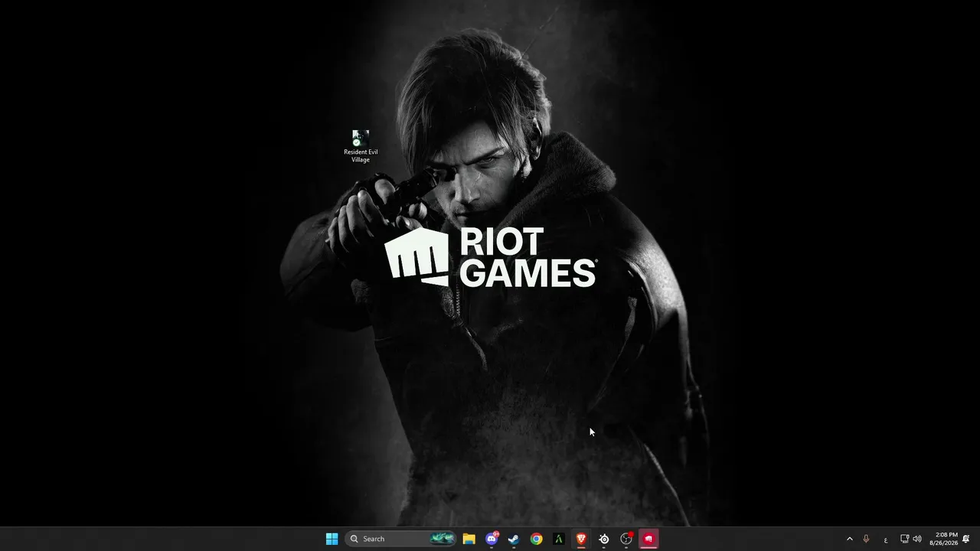Select the Resident Evil Village desktop shortcut
Screen dimensions: 980x551
pyautogui.click(x=361, y=146)
